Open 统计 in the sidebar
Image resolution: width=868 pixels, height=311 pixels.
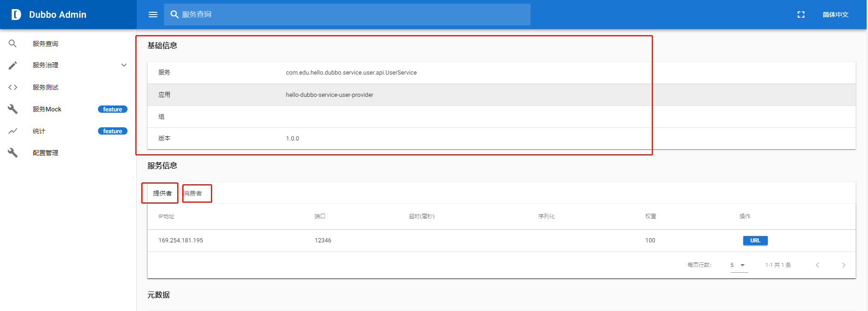39,131
